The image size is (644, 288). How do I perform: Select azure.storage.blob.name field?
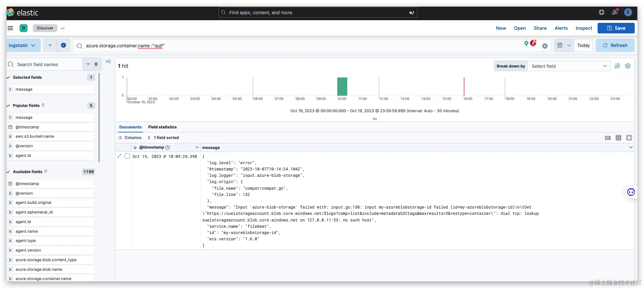click(50, 269)
